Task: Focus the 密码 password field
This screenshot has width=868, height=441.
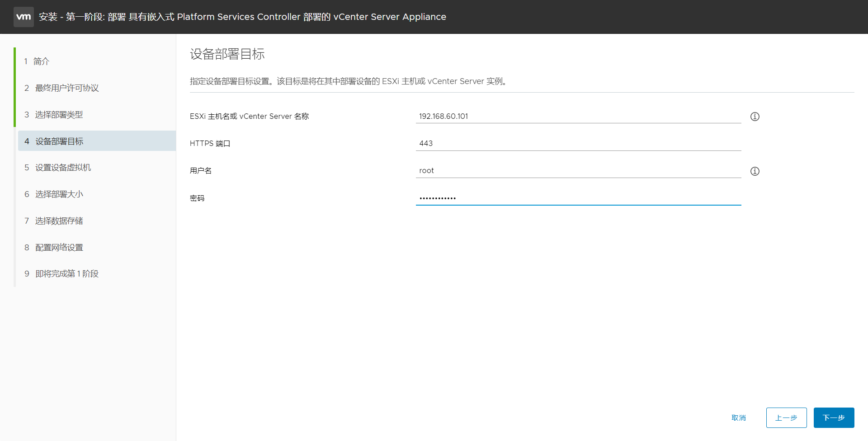Action: click(578, 198)
